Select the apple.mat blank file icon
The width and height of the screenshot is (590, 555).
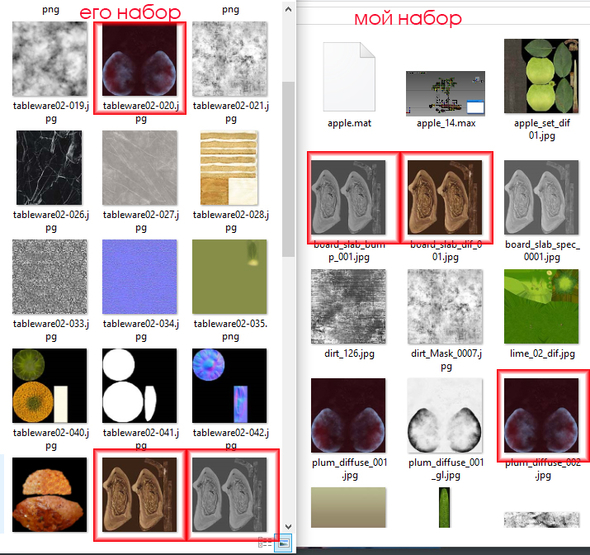coord(349,77)
